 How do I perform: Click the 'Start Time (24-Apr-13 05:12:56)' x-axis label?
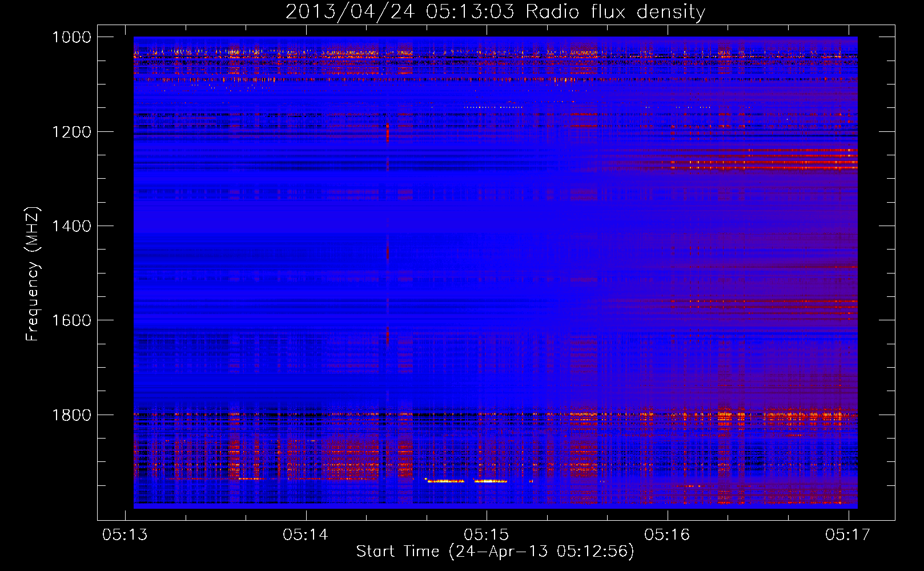pyautogui.click(x=495, y=552)
